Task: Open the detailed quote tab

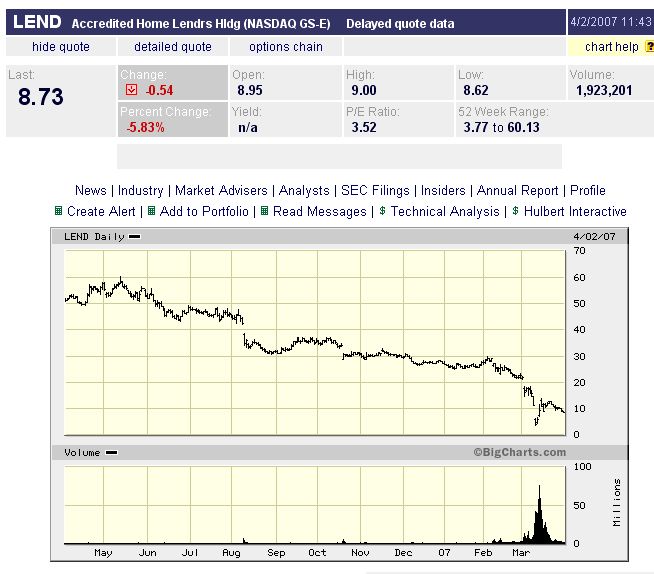Action: click(173, 47)
